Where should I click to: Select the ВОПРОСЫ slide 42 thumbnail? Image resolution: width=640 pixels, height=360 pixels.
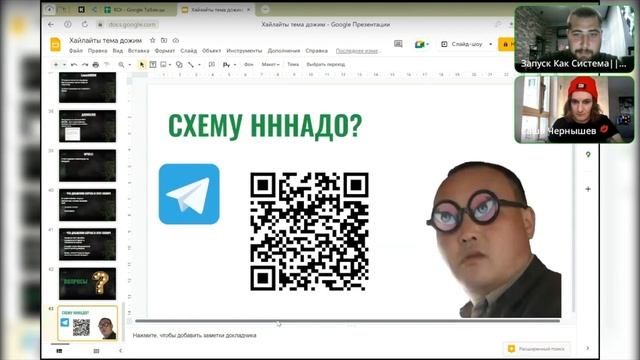(87, 284)
